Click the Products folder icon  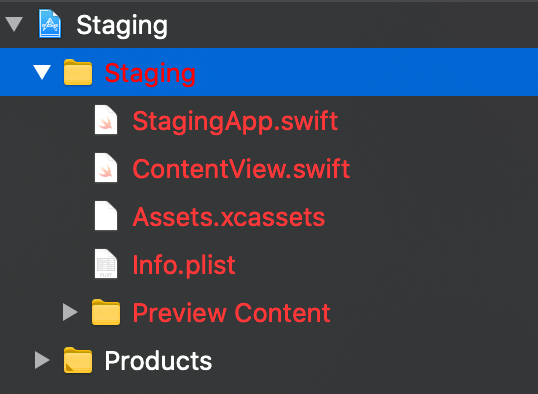click(x=78, y=360)
